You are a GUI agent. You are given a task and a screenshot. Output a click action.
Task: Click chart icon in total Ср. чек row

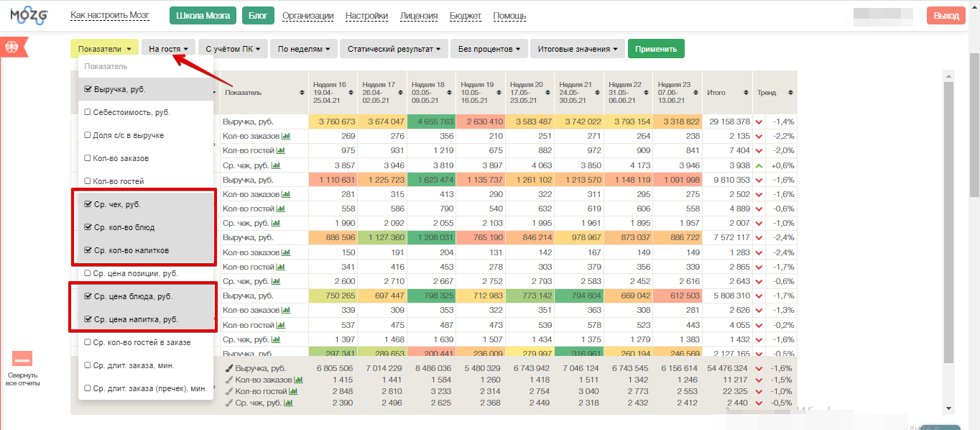point(289,403)
